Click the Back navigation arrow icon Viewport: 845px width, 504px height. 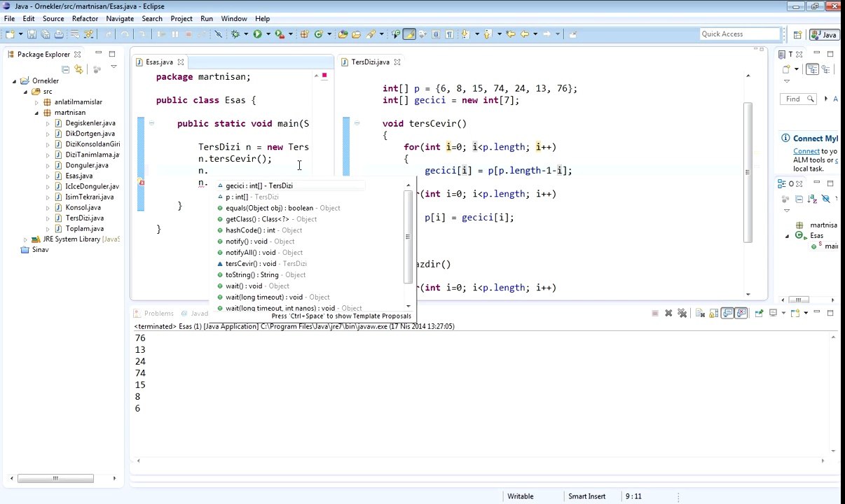pos(524,34)
